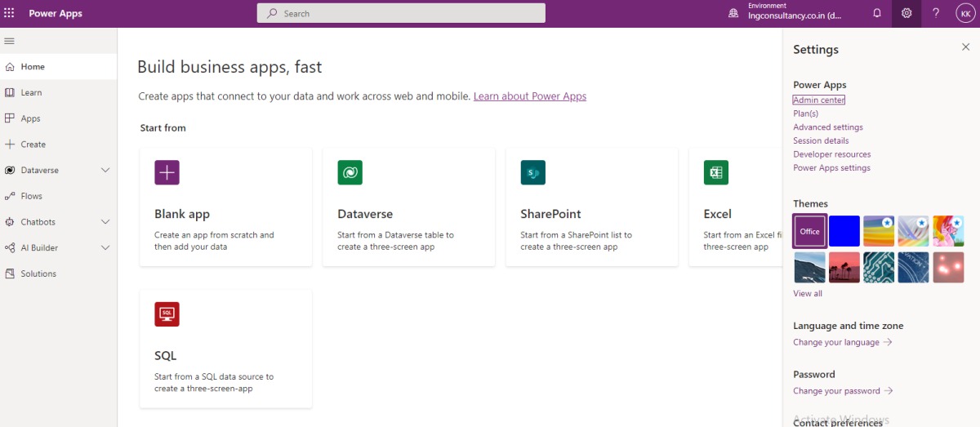Click the Apps grid icon
This screenshot has height=427, width=980.
10,118
